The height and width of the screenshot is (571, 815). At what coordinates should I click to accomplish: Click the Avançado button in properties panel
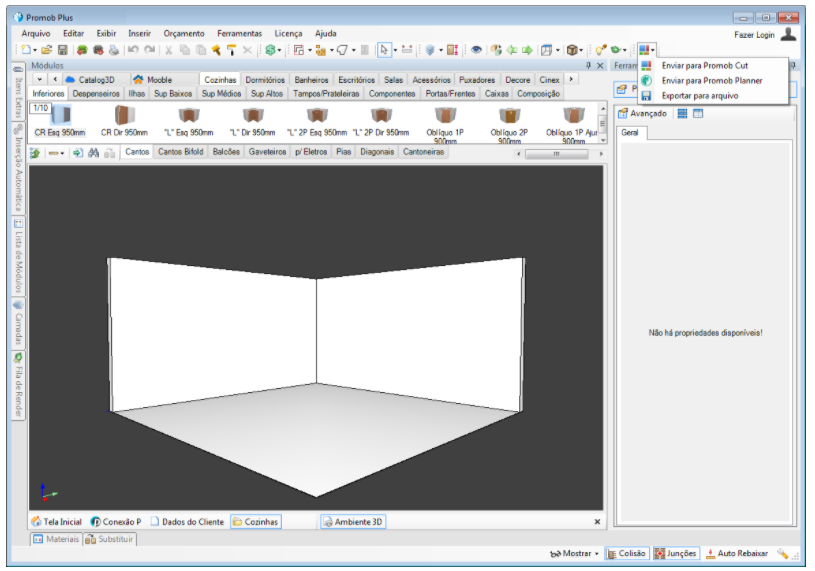[642, 113]
